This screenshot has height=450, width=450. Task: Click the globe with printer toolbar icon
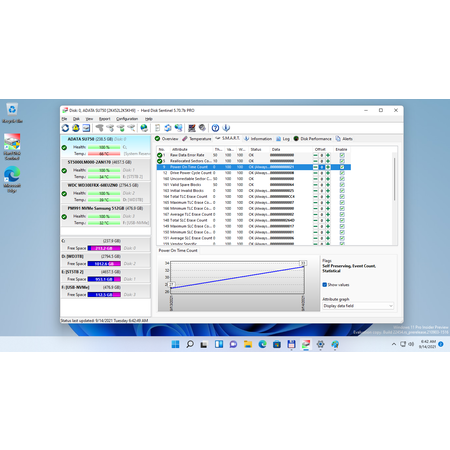[144, 128]
